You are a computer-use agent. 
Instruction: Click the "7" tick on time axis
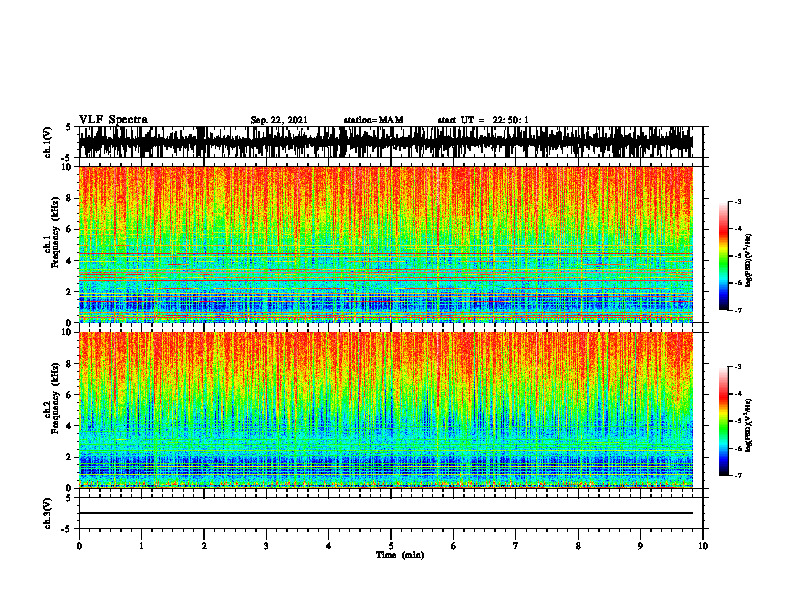point(516,546)
